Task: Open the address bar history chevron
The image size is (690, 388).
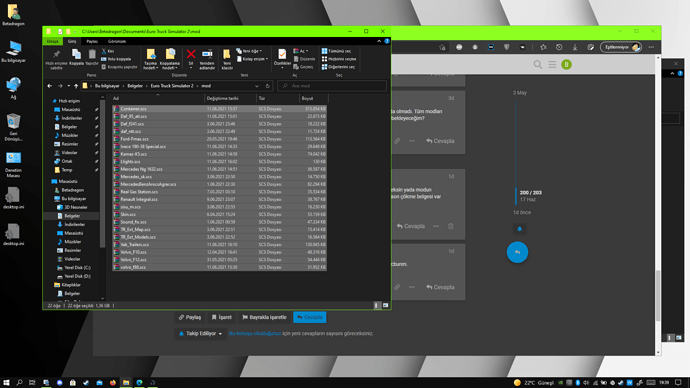Action: coord(257,86)
